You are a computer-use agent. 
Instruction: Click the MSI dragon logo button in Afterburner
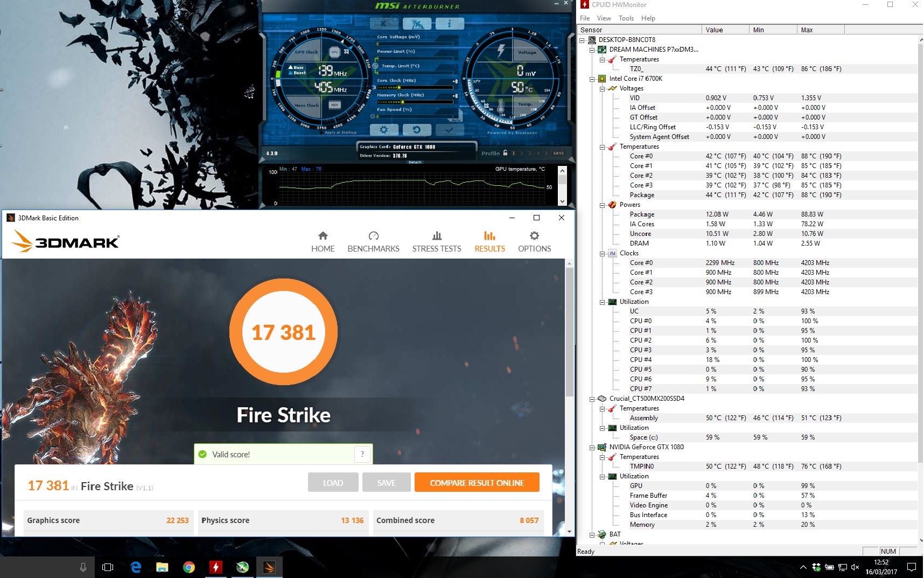click(417, 23)
